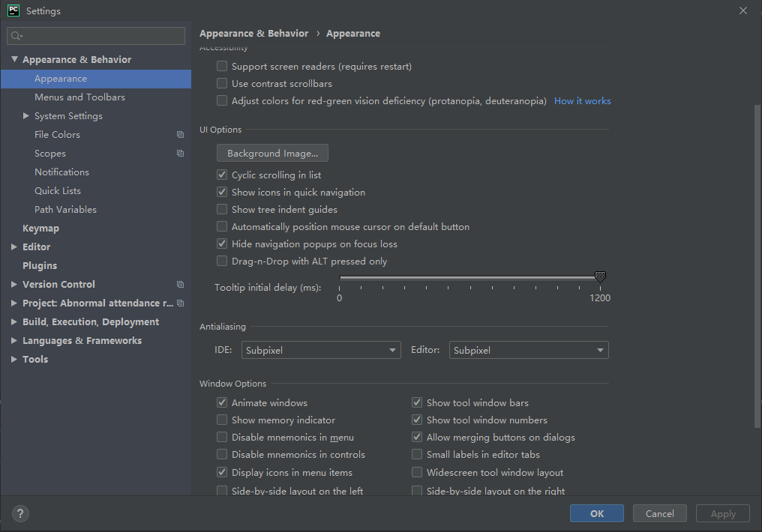Expand the System Settings node
The image size is (762, 532).
(26, 115)
